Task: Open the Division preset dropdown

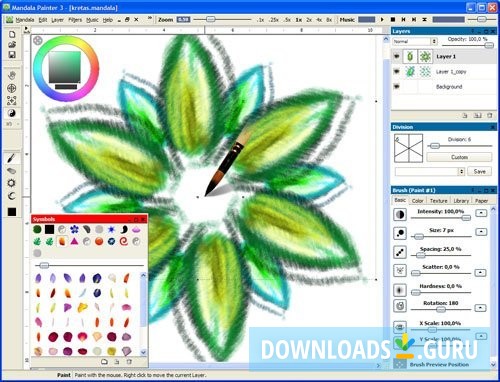Action: pos(430,171)
